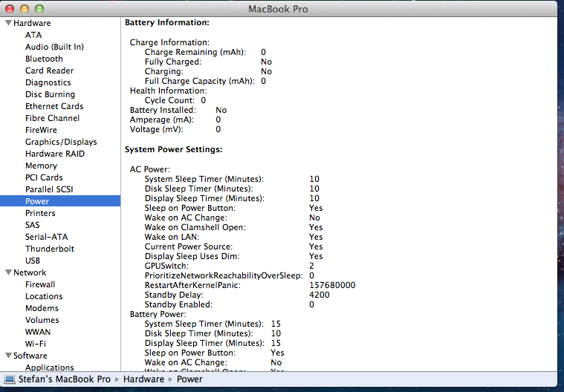Select Parallel SCSI entry
The width and height of the screenshot is (564, 392).
coord(49,189)
